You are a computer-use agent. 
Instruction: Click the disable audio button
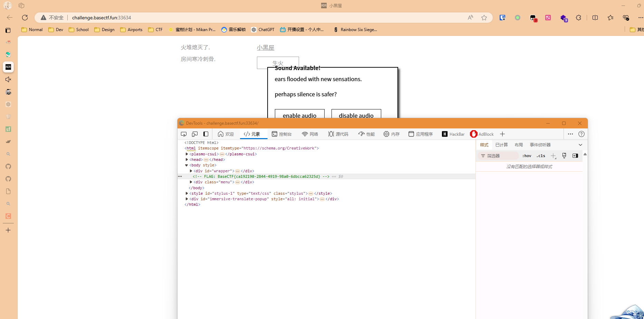pos(356,115)
